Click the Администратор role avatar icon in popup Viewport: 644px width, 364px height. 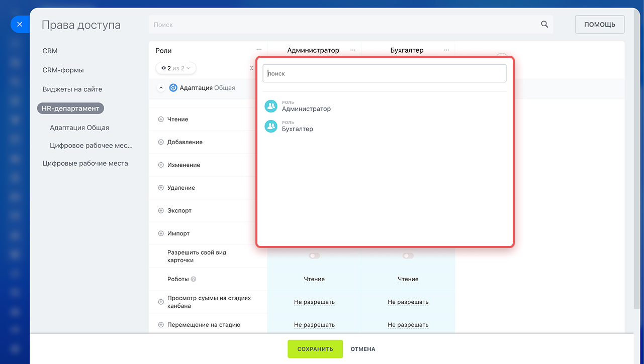[271, 106]
